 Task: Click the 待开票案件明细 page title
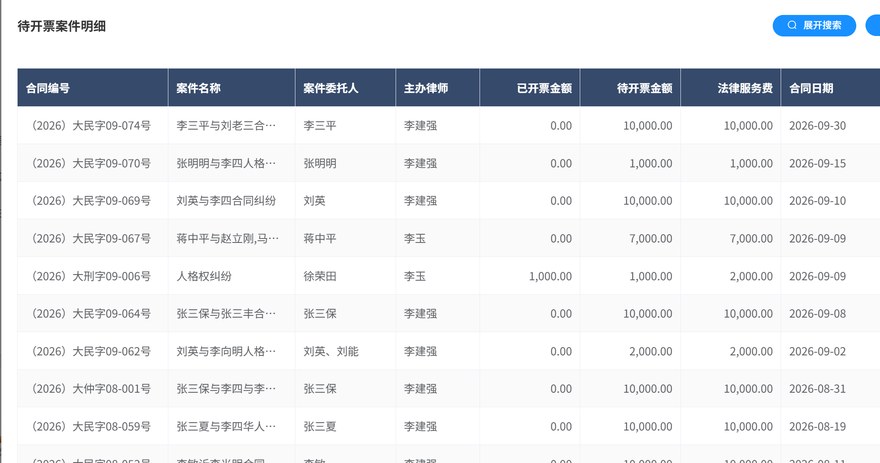pyautogui.click(x=62, y=26)
